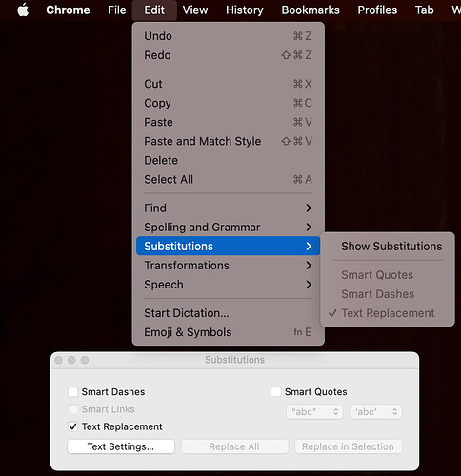Choose Show Substitutions in submenu
Image resolution: width=461 pixels, height=476 pixels.
point(388,247)
